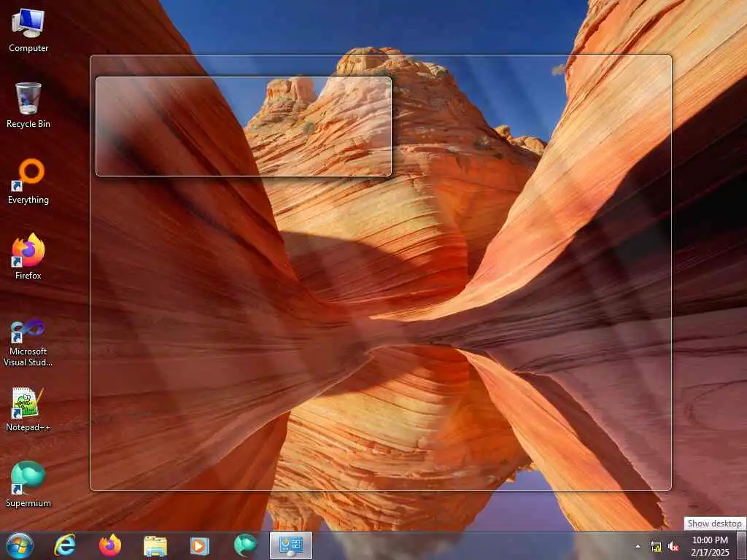Select the Firefox desktop shortcut
747x560 pixels.
[x=28, y=257]
